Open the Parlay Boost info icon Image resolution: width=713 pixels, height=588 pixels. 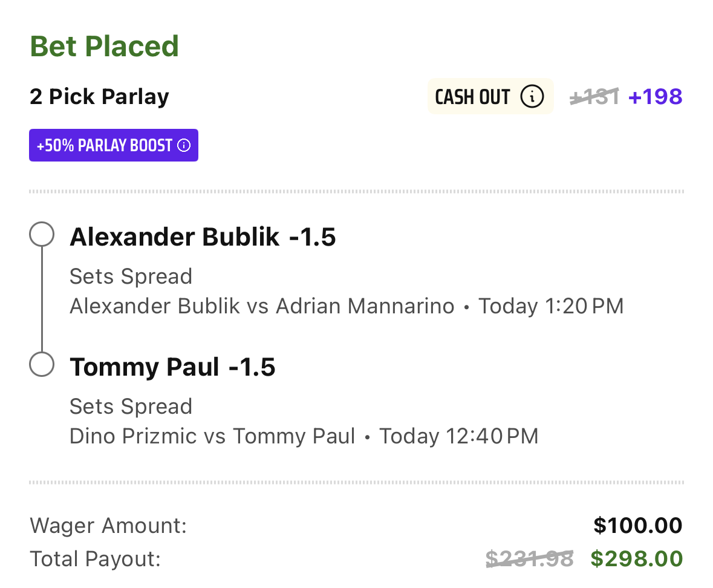click(x=184, y=146)
